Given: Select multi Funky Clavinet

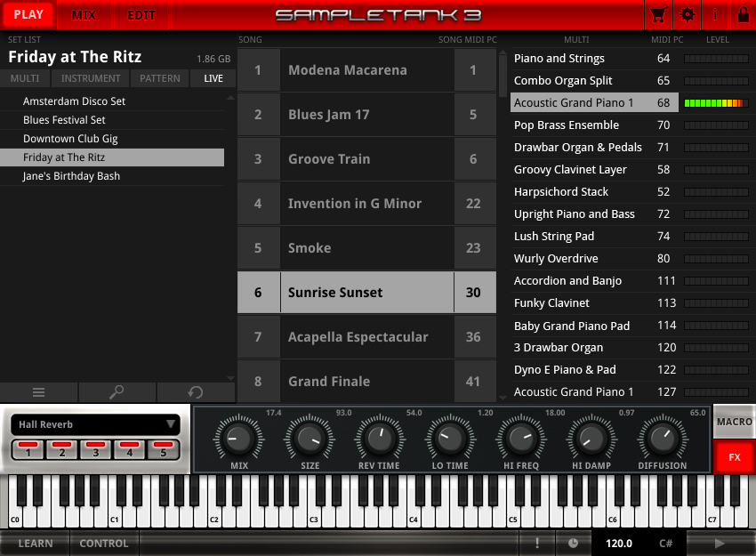Looking at the screenshot, I should [x=594, y=302].
